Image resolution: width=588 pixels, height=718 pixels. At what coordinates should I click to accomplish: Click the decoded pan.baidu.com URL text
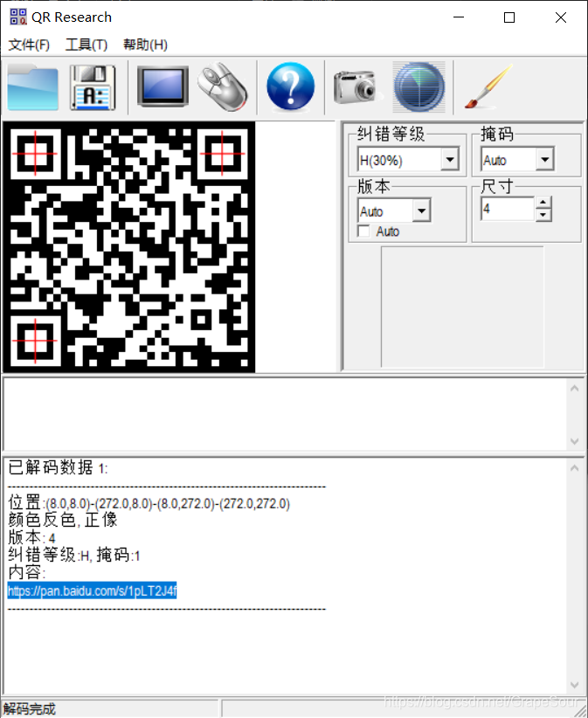(x=92, y=591)
